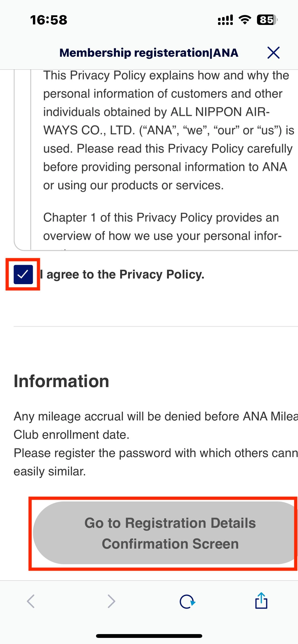Open the share sheet icon
Image resolution: width=298 pixels, height=644 pixels.
(x=261, y=601)
